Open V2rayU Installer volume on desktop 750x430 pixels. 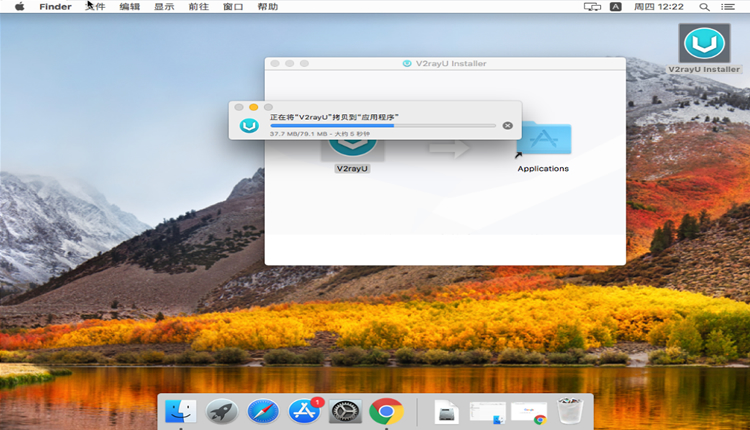pyautogui.click(x=704, y=44)
